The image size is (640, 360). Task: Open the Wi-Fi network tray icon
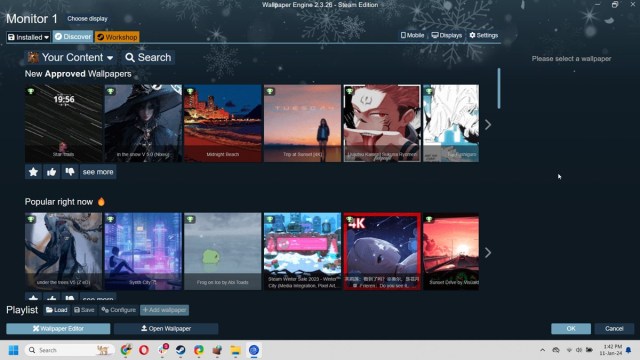click(569, 350)
